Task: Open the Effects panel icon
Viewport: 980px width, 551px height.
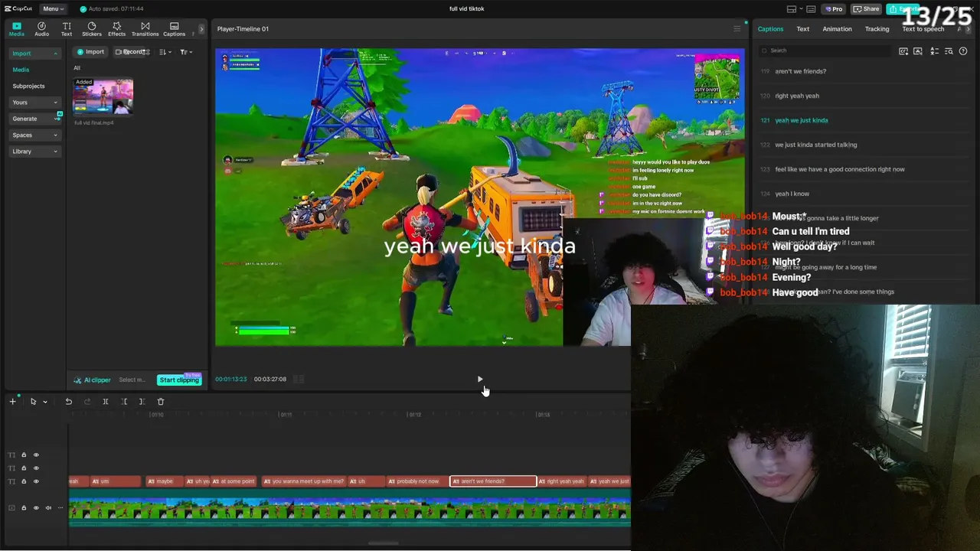Action: (x=116, y=29)
